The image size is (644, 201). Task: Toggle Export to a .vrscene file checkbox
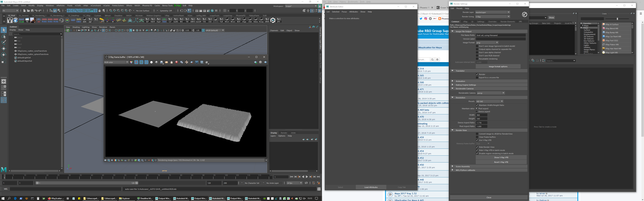click(477, 78)
